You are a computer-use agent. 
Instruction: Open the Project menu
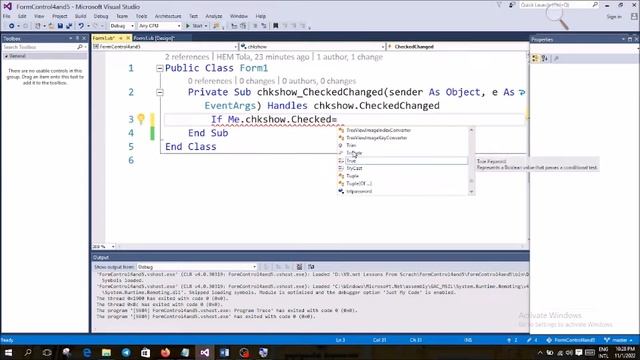[60, 16]
